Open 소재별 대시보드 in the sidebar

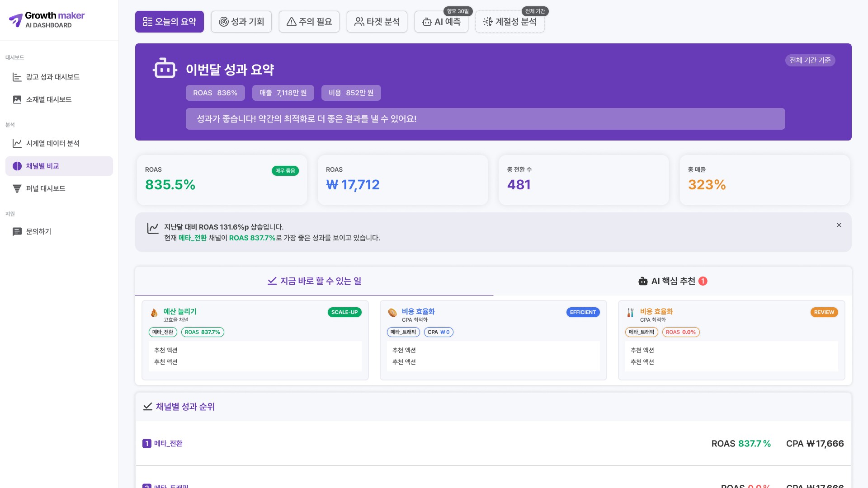(48, 100)
